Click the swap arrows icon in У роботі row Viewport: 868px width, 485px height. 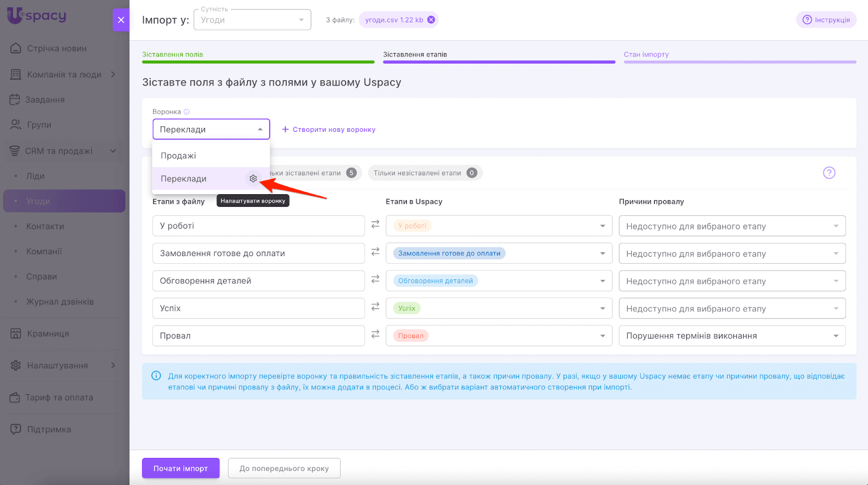pyautogui.click(x=375, y=225)
